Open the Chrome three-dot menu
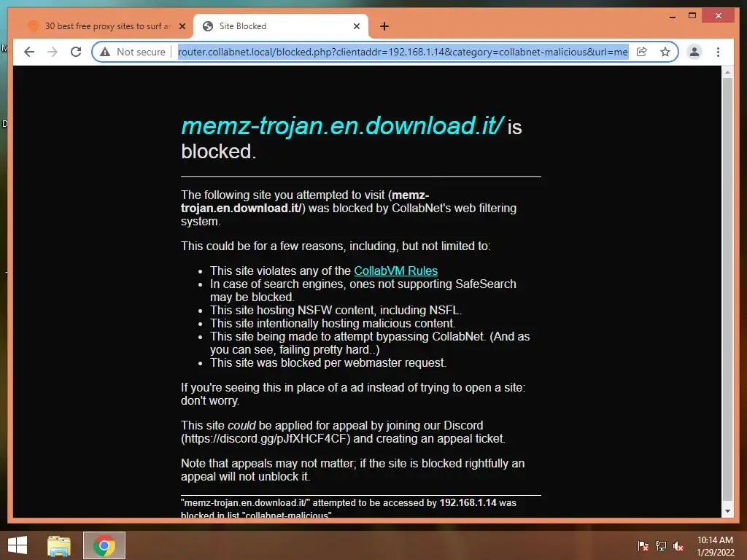Viewport: 747px width, 560px height. coord(718,52)
